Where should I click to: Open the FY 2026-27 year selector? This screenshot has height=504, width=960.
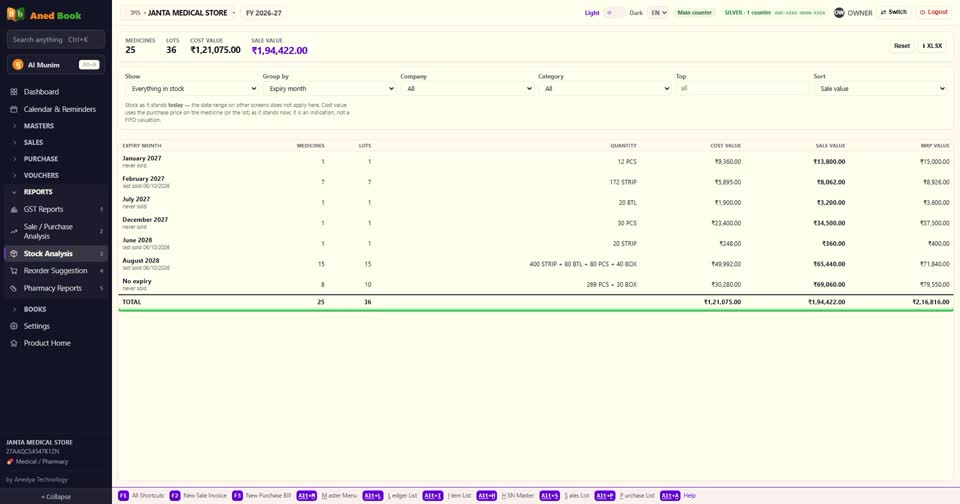click(263, 13)
